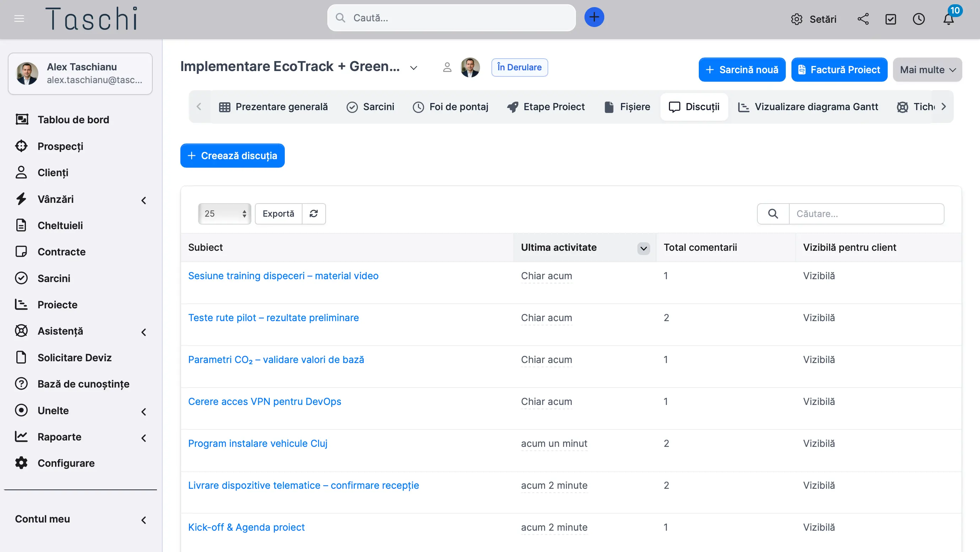Viewport: 980px width, 552px height.
Task: Open the project name dropdown chevron
Action: (x=414, y=68)
